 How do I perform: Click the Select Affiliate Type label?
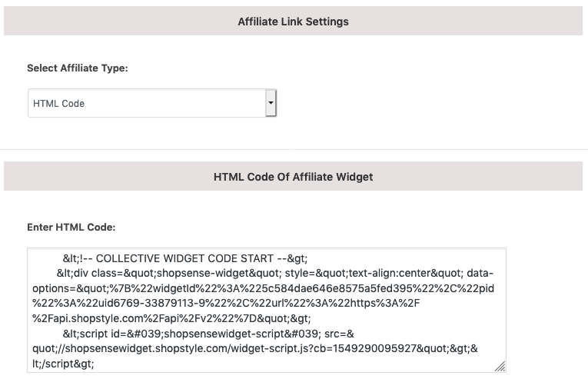(78, 68)
